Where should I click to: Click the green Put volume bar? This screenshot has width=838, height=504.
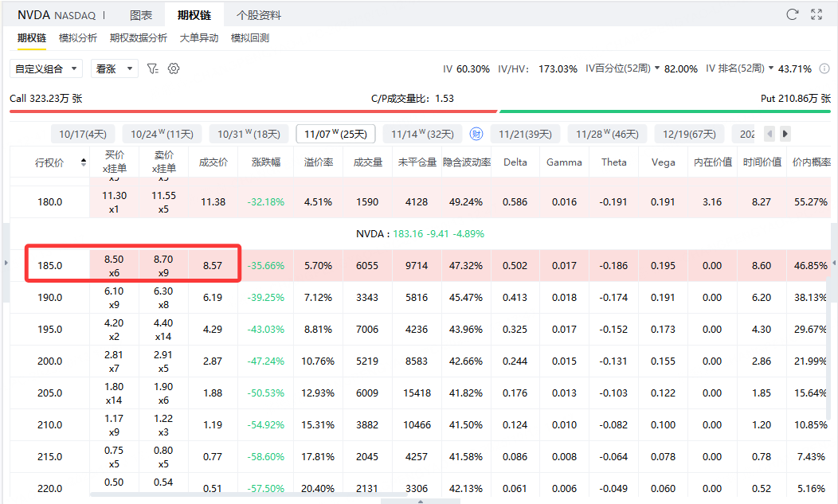click(665, 111)
